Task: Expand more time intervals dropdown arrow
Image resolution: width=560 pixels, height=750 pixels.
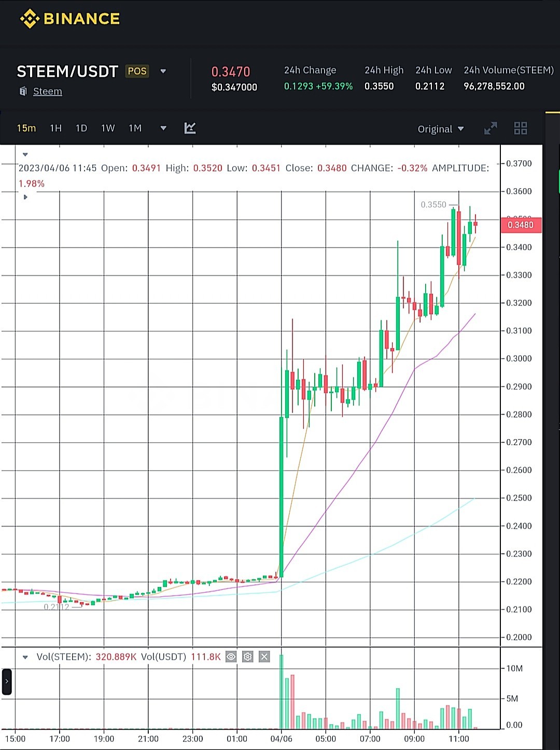Action: point(163,128)
